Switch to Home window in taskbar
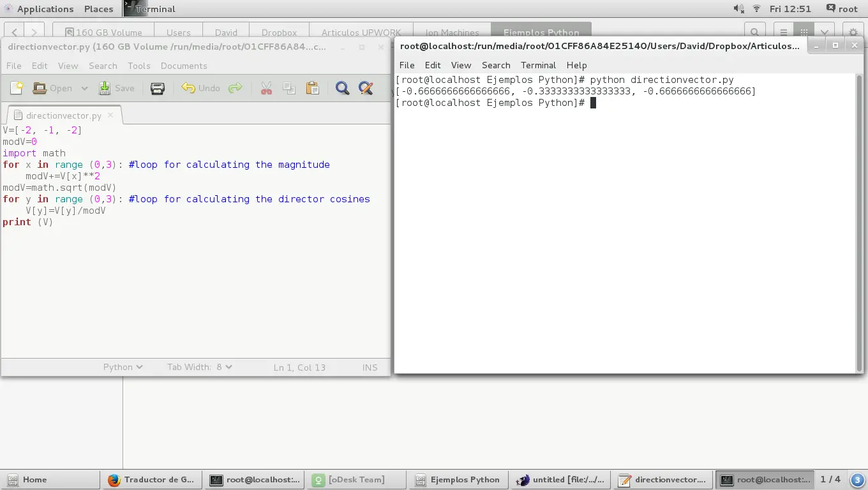 pos(51,480)
